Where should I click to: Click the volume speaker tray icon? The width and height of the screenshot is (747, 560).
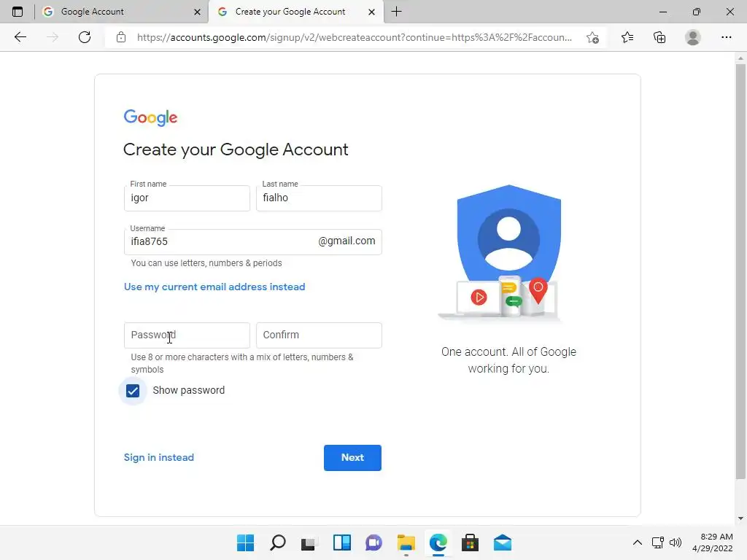click(x=676, y=542)
